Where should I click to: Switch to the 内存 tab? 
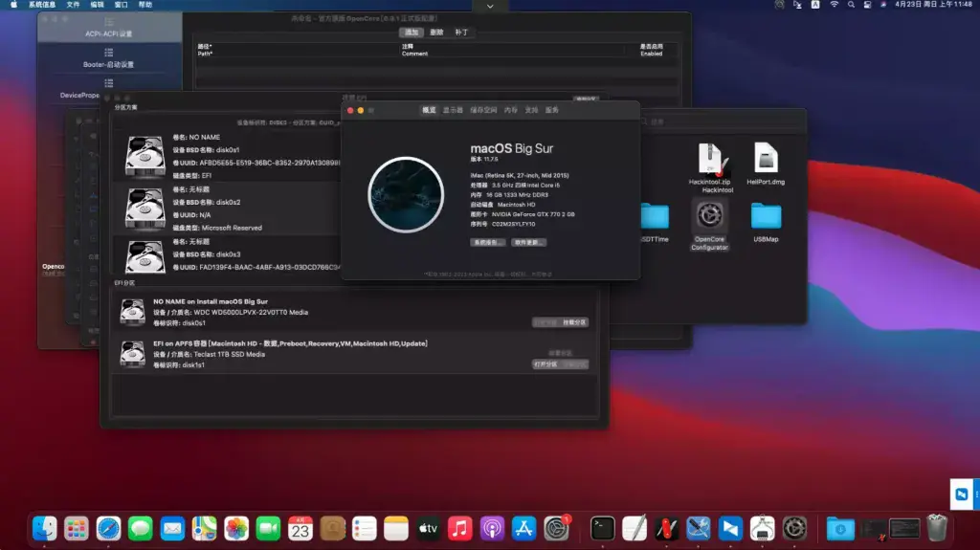coord(511,110)
